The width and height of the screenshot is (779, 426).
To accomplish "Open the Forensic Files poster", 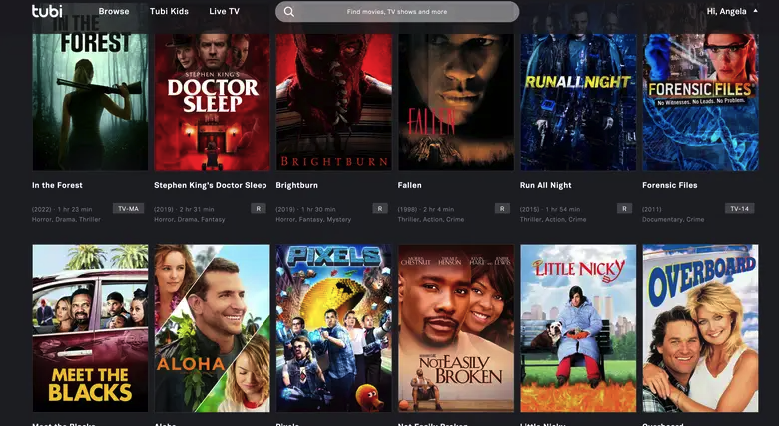I will 701,102.
